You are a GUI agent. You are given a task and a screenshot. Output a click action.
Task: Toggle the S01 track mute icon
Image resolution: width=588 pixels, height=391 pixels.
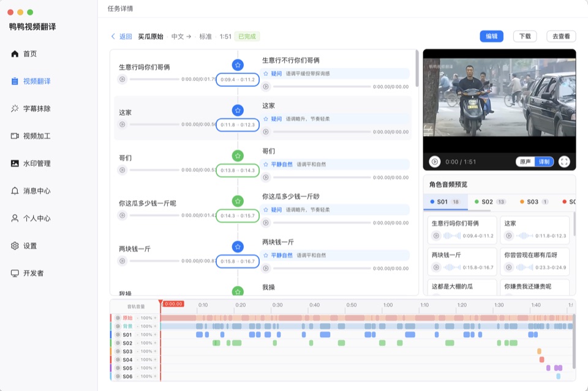[118, 335]
